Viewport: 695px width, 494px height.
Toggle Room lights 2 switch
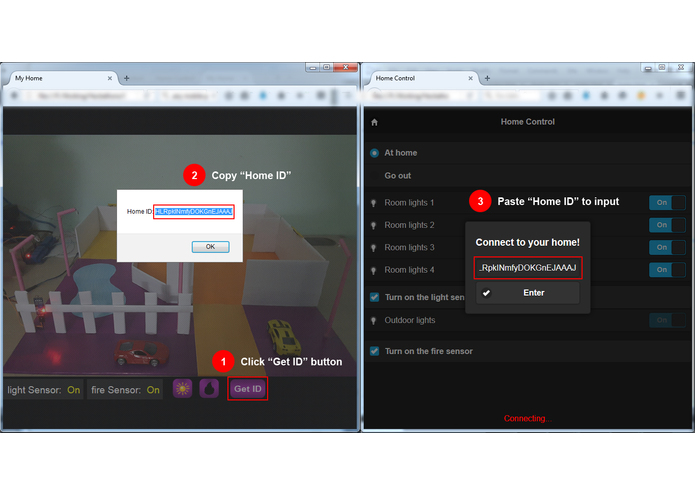click(667, 225)
